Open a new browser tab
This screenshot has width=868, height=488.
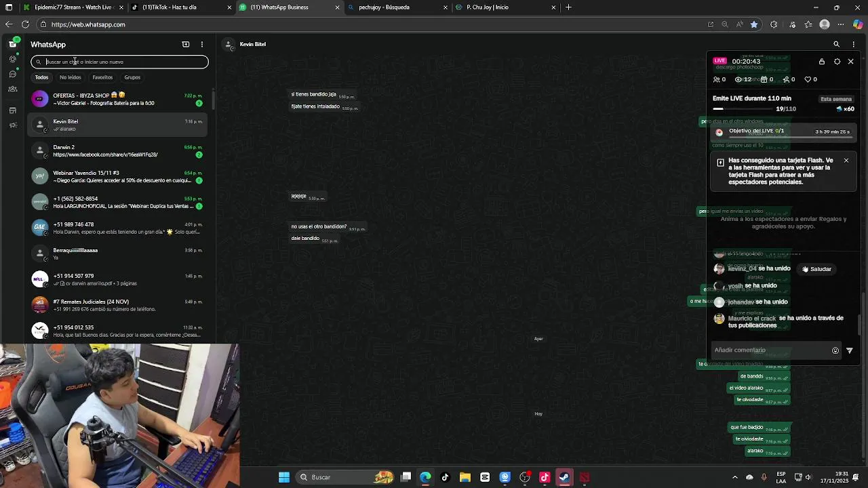568,7
